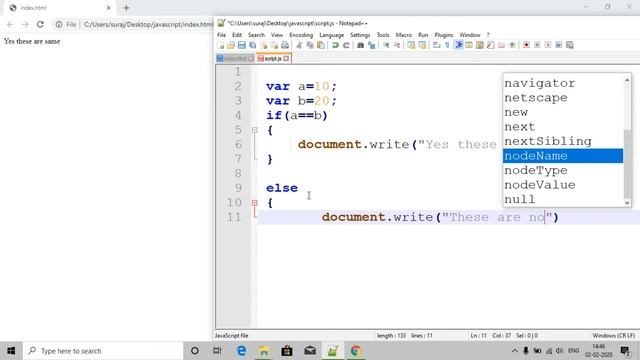Click the Paste clipboard icon in toolbar
This screenshot has height=360, width=640.
pyautogui.click(x=321, y=45)
